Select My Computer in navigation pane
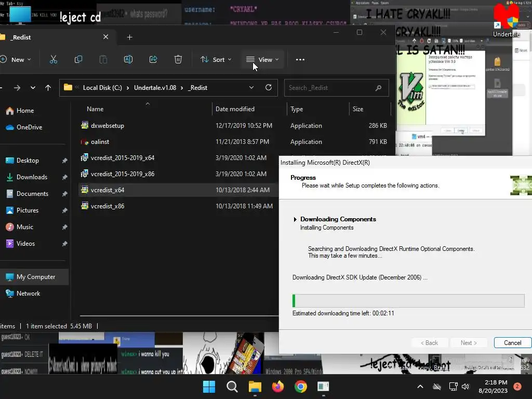The width and height of the screenshot is (532, 399). click(34, 277)
